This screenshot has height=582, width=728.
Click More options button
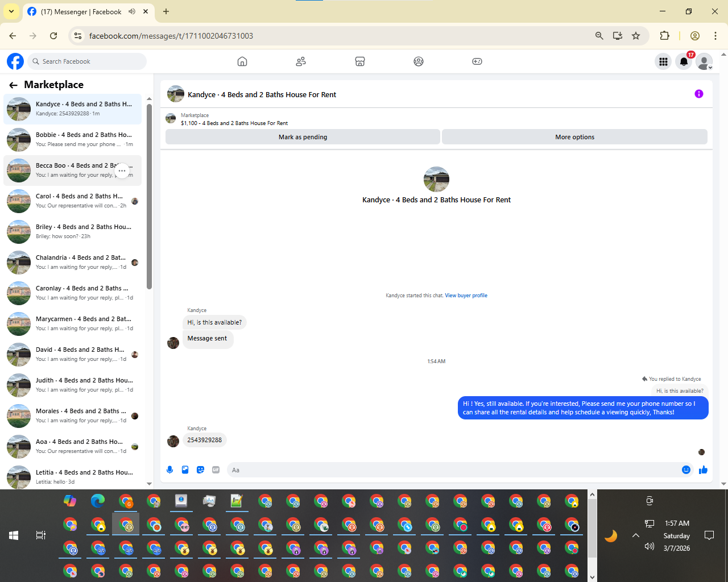tap(574, 137)
